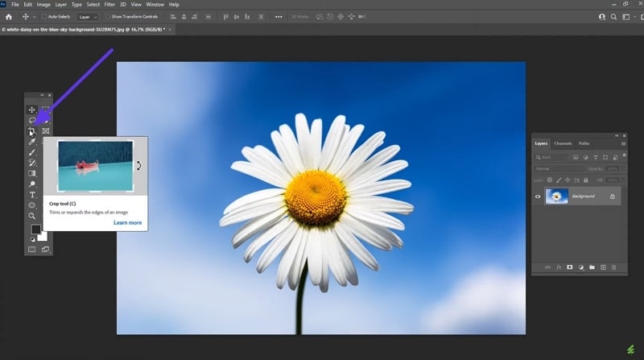Switch to the Paths tab
This screenshot has width=644, height=360.
click(584, 143)
